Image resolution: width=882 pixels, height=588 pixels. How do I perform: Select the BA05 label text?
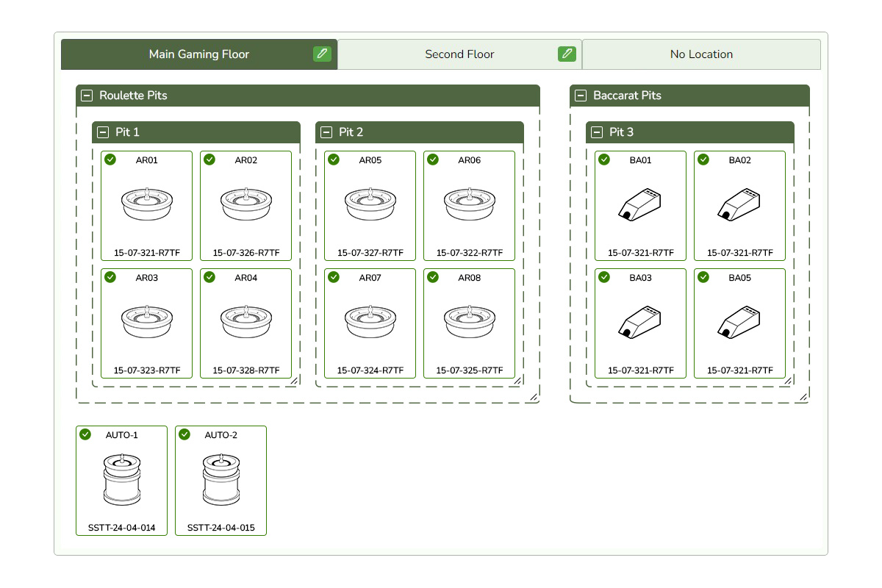coord(740,278)
